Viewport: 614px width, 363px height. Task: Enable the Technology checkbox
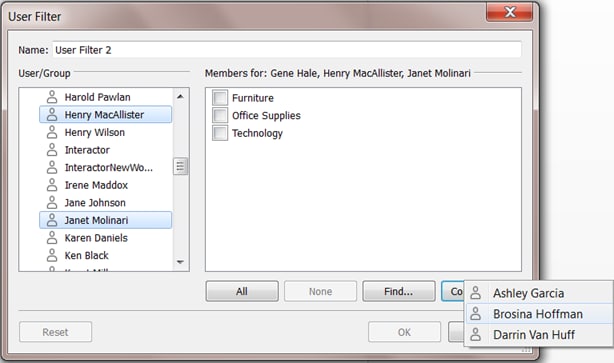coord(220,133)
